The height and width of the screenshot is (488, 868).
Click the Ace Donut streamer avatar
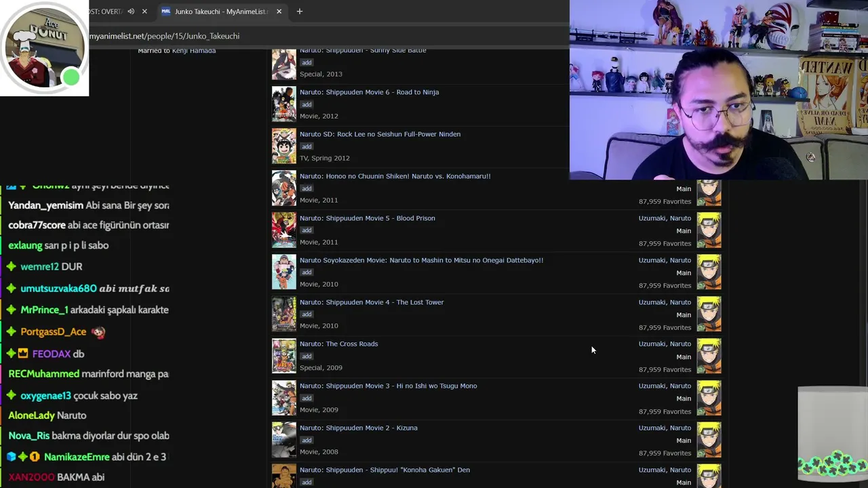[x=44, y=48]
